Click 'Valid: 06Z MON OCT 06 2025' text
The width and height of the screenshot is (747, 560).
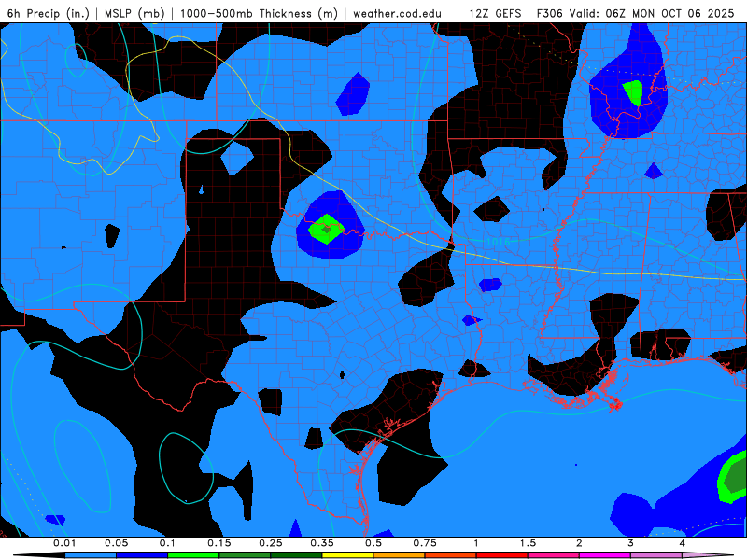tap(652, 13)
